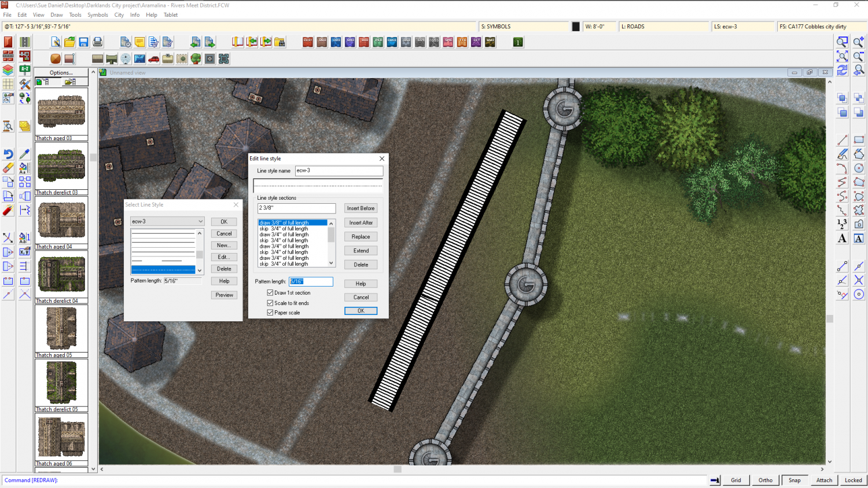The height and width of the screenshot is (488, 868).
Task: Toggle the Locked button
Action: coord(854,480)
